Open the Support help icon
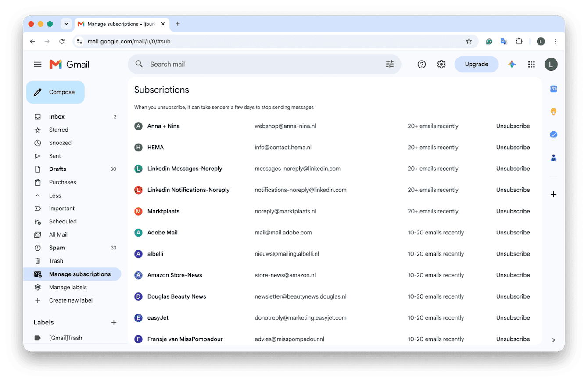The image size is (588, 382). point(422,65)
